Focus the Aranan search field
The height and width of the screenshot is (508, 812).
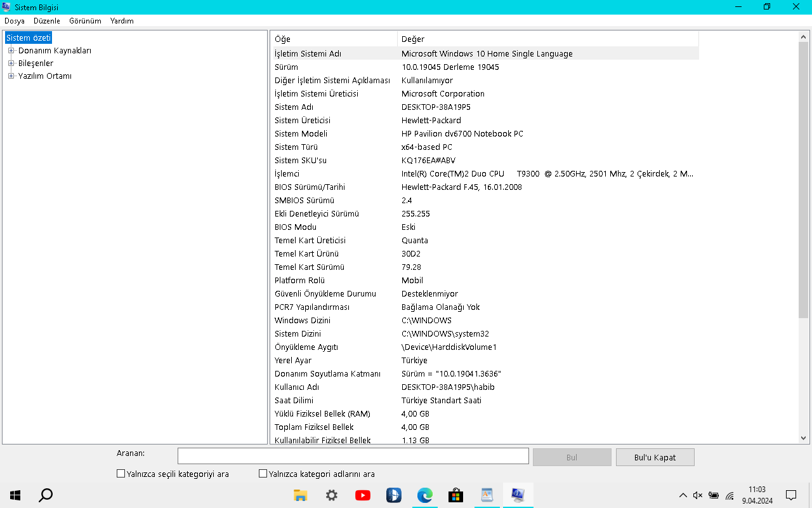tap(353, 456)
